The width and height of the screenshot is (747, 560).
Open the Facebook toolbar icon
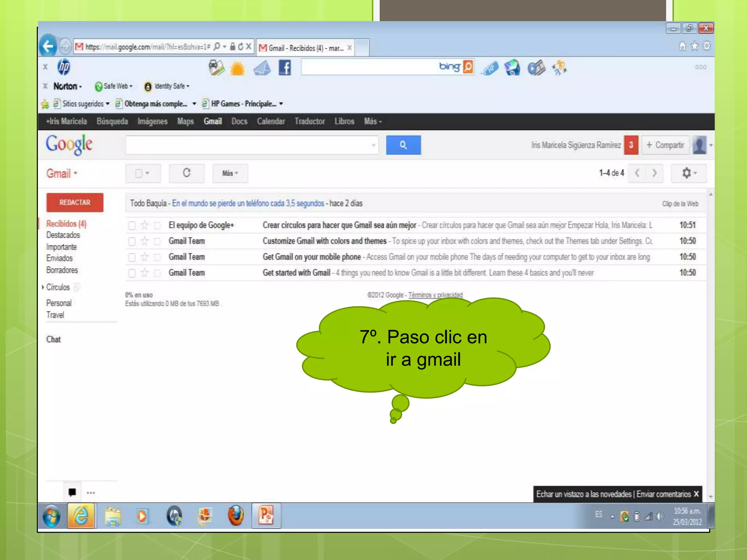pos(285,68)
